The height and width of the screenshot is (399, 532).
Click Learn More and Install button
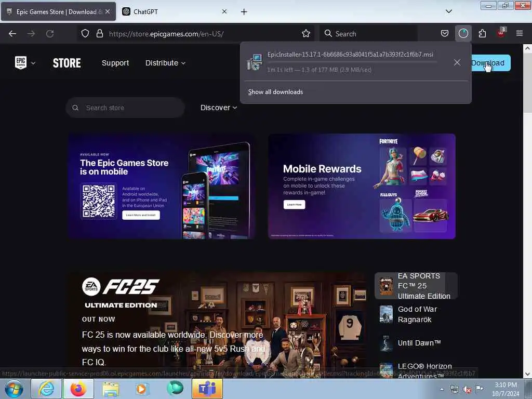click(x=141, y=215)
